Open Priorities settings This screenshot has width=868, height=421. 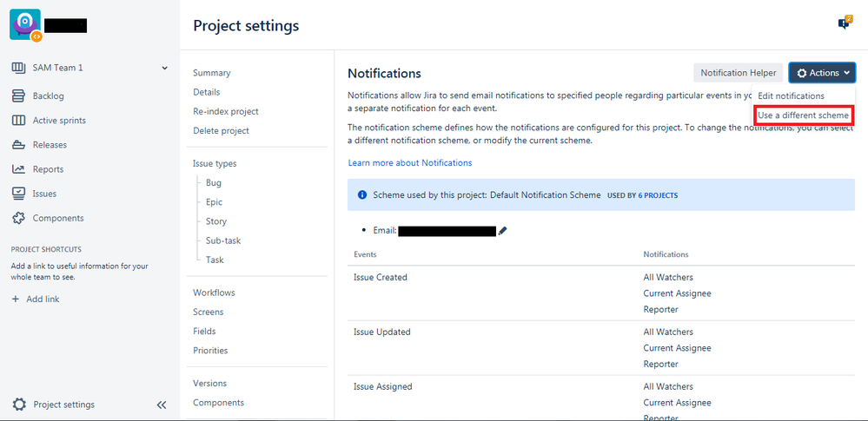[210, 351]
